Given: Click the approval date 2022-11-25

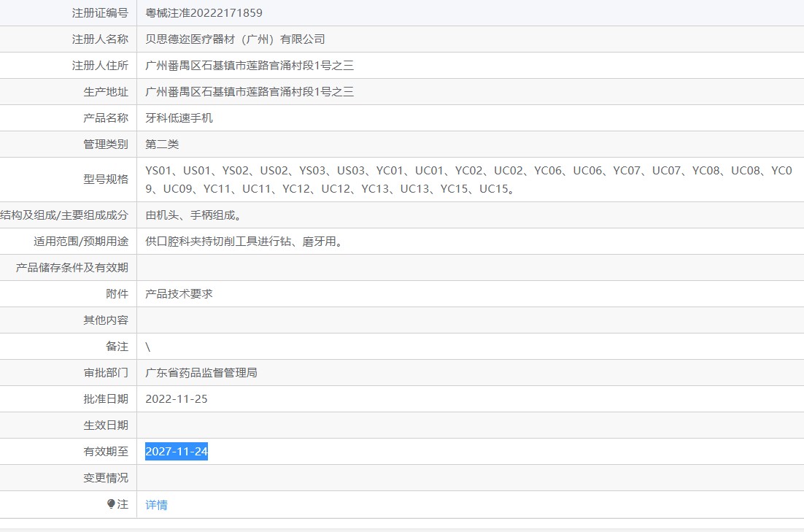Looking at the screenshot, I should (x=177, y=399).
